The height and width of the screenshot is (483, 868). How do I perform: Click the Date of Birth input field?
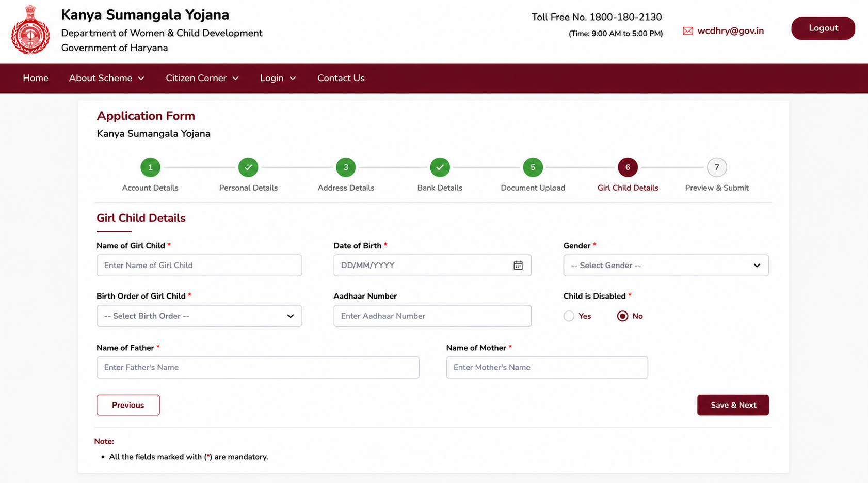432,266
